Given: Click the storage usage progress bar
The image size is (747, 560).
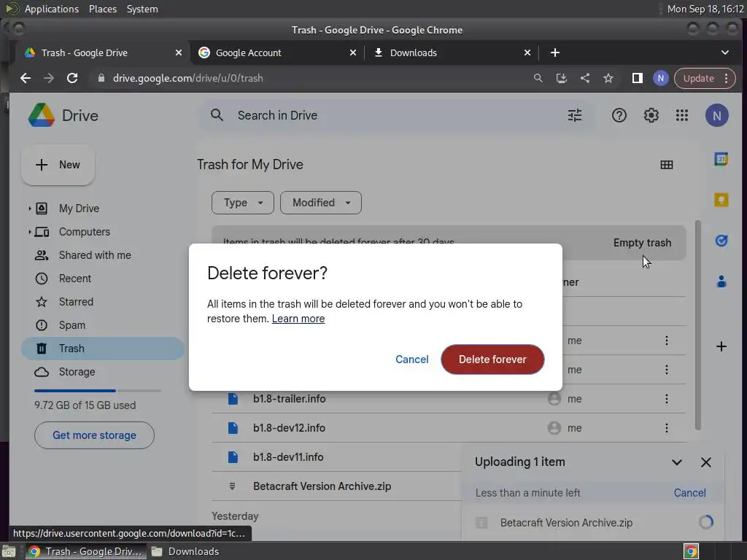Looking at the screenshot, I should [98, 391].
